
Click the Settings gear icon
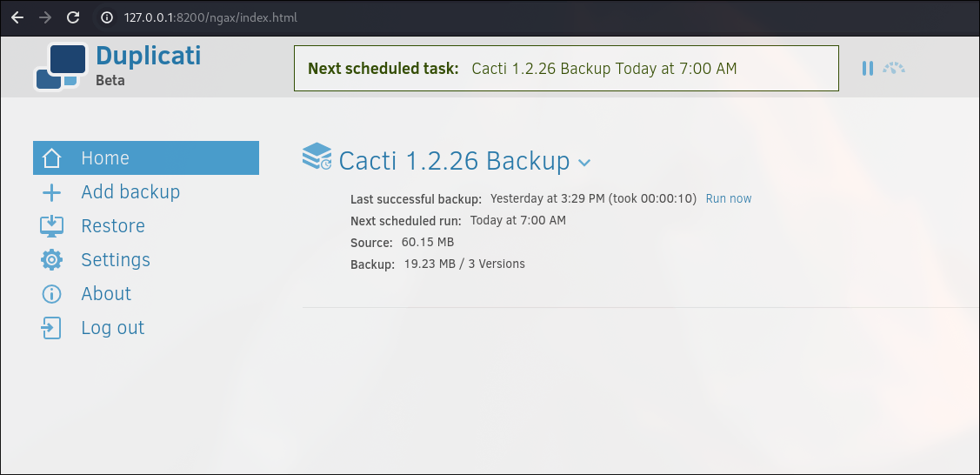(x=52, y=260)
